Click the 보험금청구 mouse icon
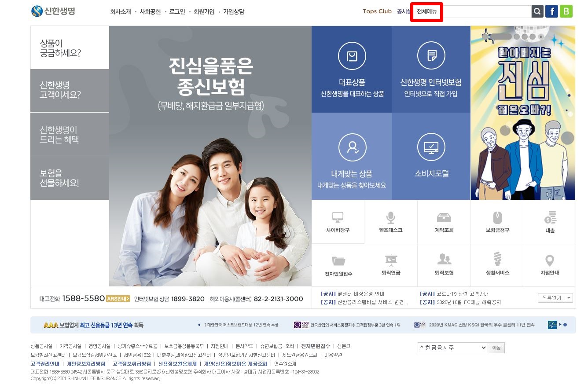Image resolution: width=588 pixels, height=392 pixels. (x=497, y=217)
